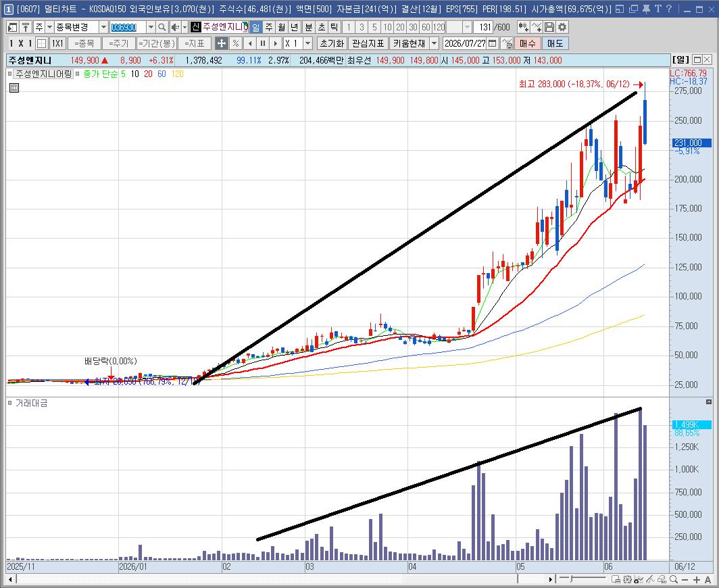This screenshot has width=719, height=588.
Task: Select the crosshair move tool icon
Action: click(221, 43)
